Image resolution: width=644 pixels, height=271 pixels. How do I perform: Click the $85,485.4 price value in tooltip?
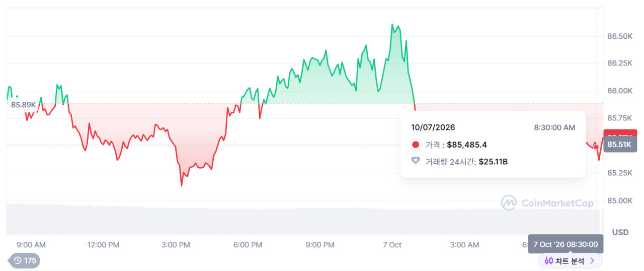(467, 145)
